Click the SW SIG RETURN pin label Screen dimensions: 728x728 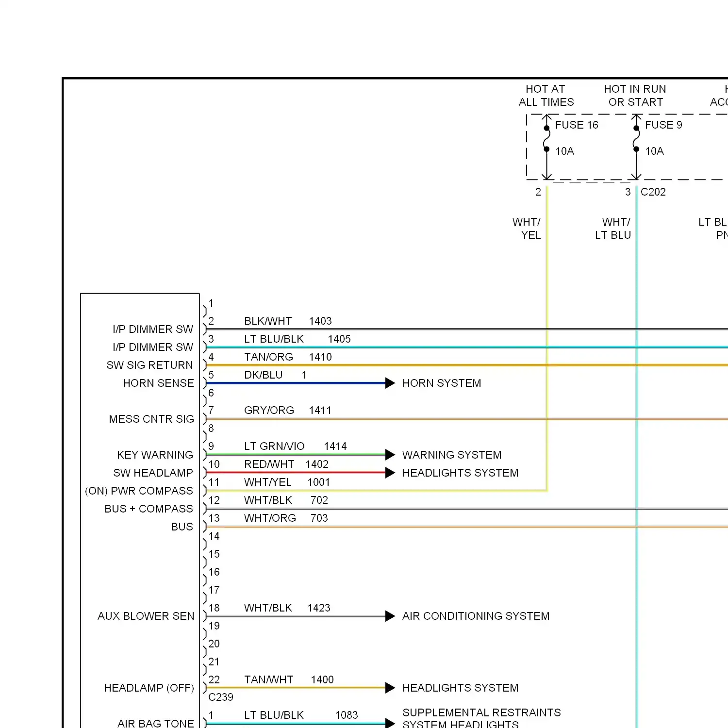(x=149, y=365)
